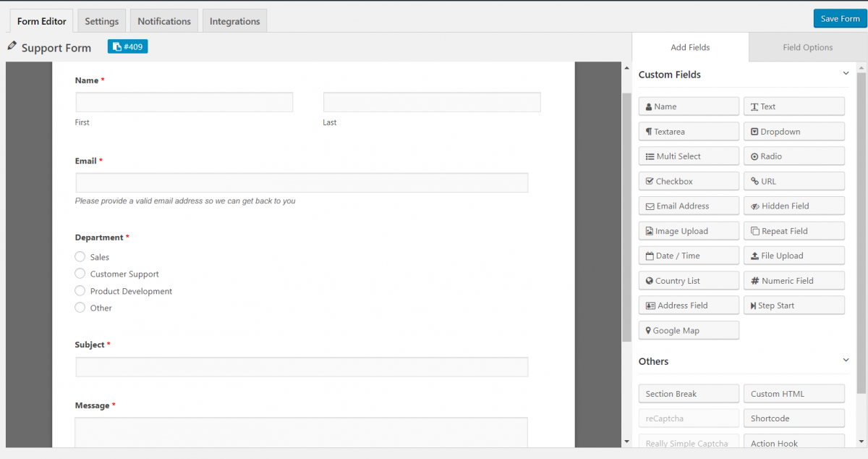Click inside the Subject input field

302,366
